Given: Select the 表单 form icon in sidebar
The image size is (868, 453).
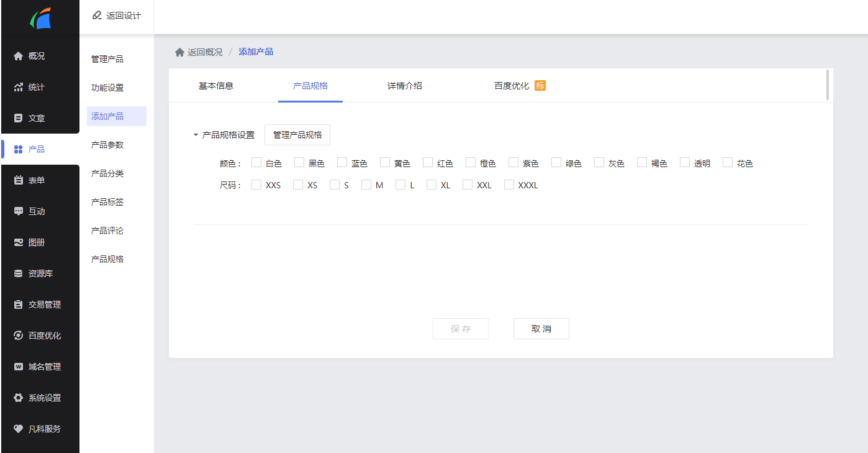Looking at the screenshot, I should pyautogui.click(x=18, y=180).
